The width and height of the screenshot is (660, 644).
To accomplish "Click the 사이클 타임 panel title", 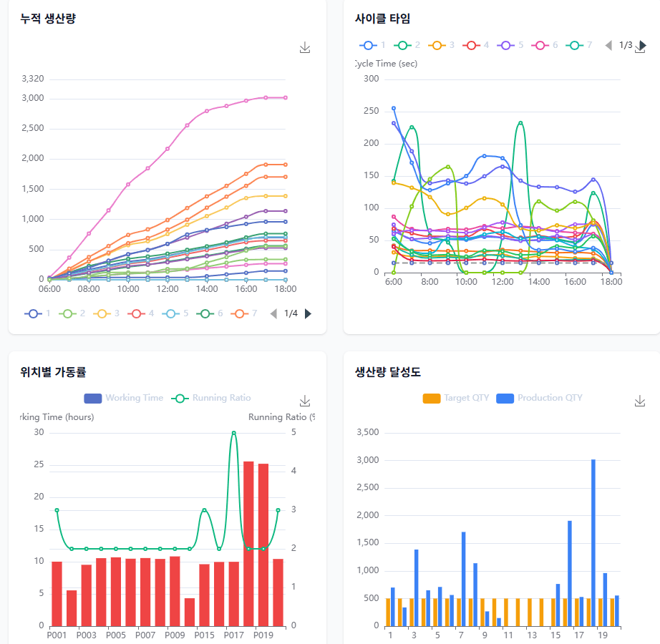I will tap(382, 19).
